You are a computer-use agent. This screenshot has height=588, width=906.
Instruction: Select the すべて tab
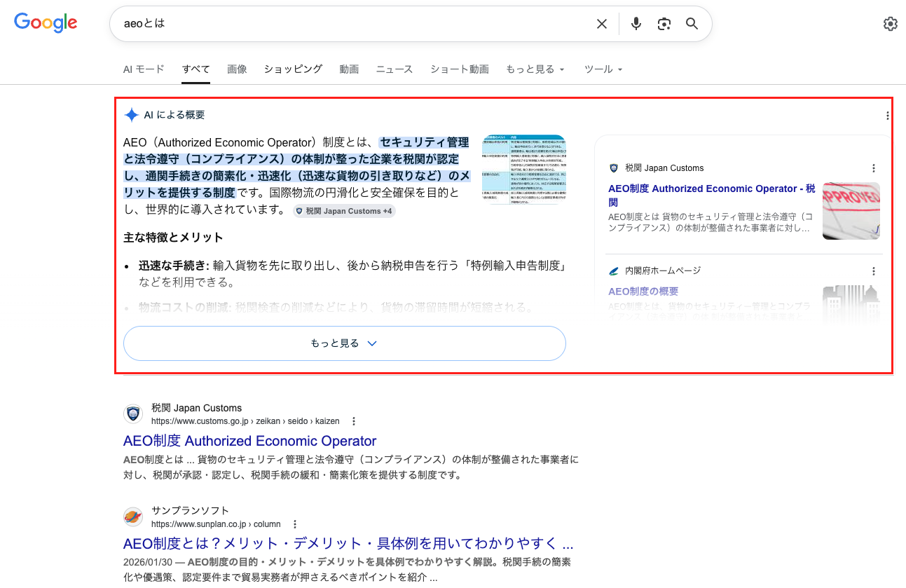pos(196,69)
